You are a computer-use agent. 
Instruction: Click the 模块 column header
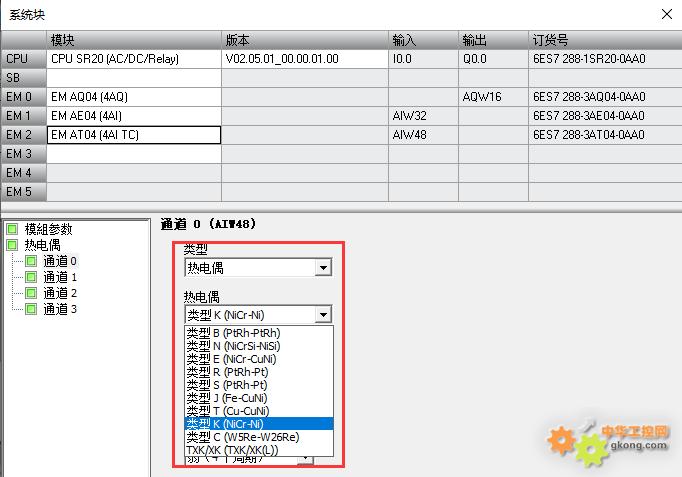point(134,40)
